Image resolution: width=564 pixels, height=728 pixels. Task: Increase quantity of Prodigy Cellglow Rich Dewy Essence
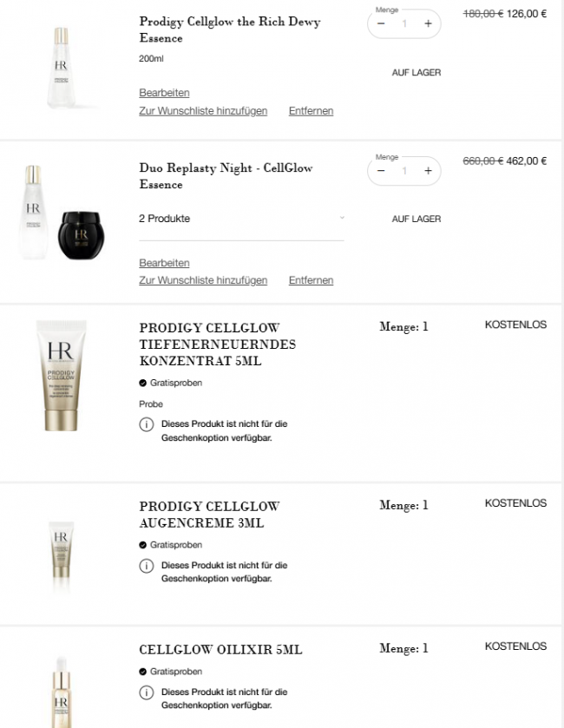point(428,23)
